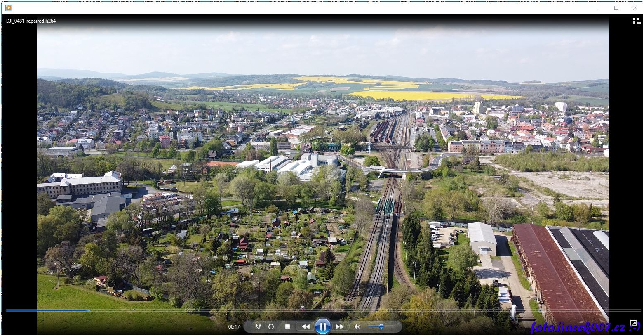644x336 pixels.
Task: Minimize the Media Player window
Action: [x=597, y=8]
